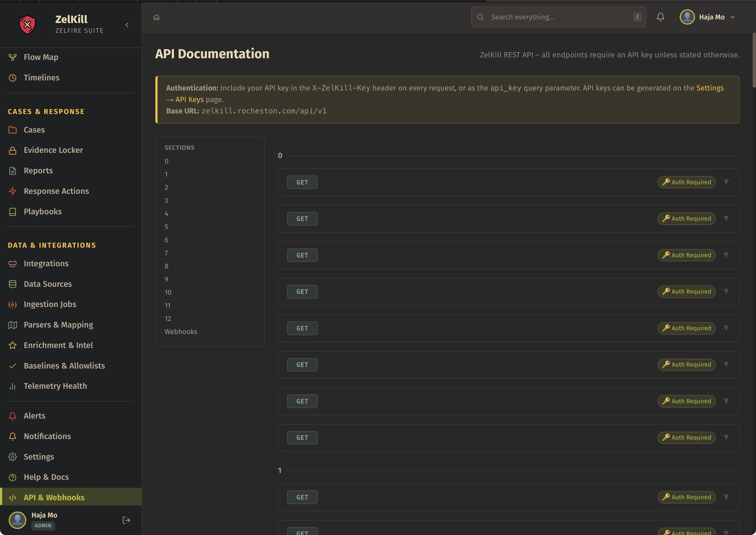The width and height of the screenshot is (756, 535).
Task: Open the notifications bell in header
Action: coord(660,17)
